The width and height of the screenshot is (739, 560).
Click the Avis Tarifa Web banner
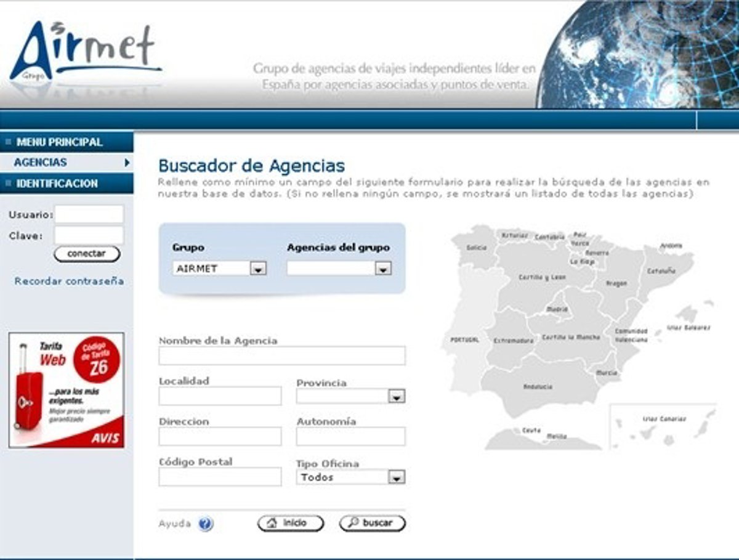[x=66, y=390]
